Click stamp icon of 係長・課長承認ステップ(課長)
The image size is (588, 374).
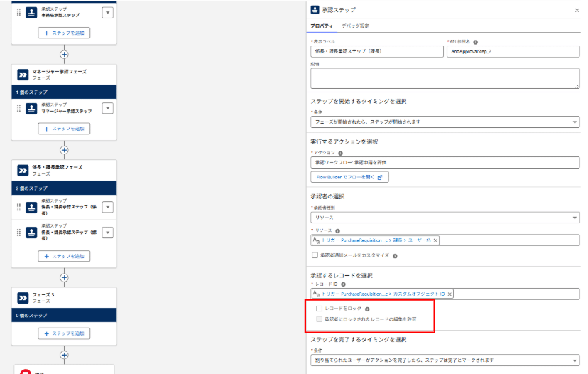coord(31,233)
